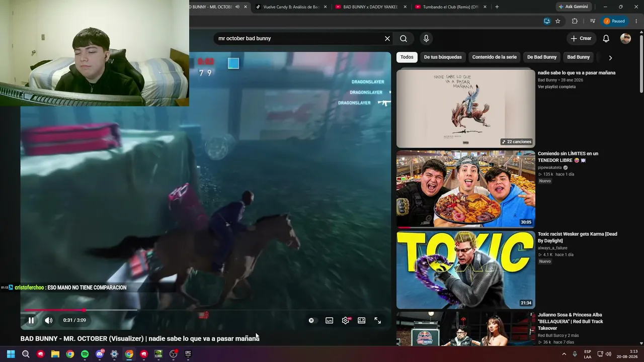Click the Ask Gemini button

coord(573,7)
